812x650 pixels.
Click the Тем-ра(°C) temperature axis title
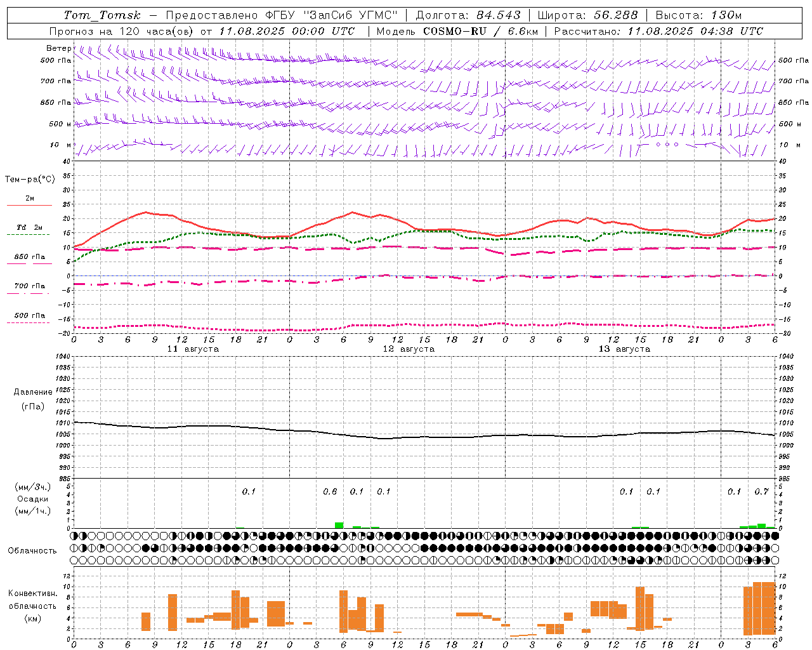pyautogui.click(x=30, y=180)
